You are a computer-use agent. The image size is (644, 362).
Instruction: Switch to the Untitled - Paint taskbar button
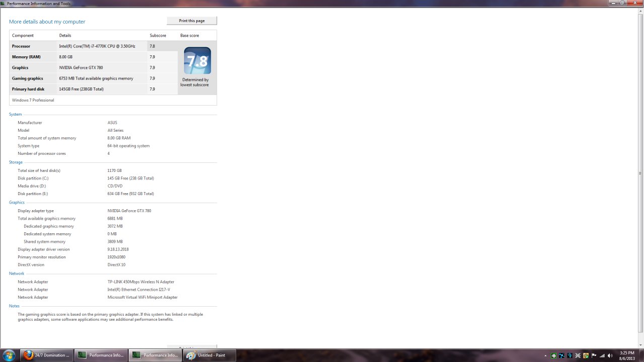click(209, 355)
